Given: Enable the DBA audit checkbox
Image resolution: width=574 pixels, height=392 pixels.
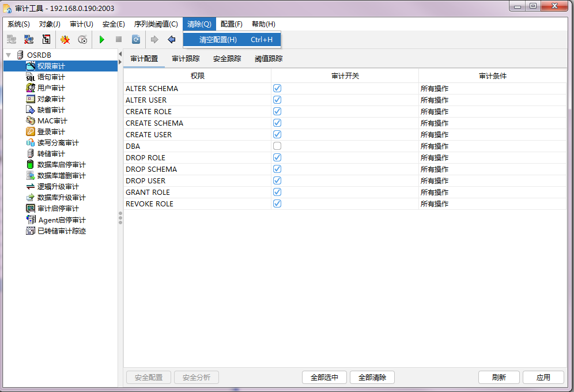Looking at the screenshot, I should tap(277, 146).
